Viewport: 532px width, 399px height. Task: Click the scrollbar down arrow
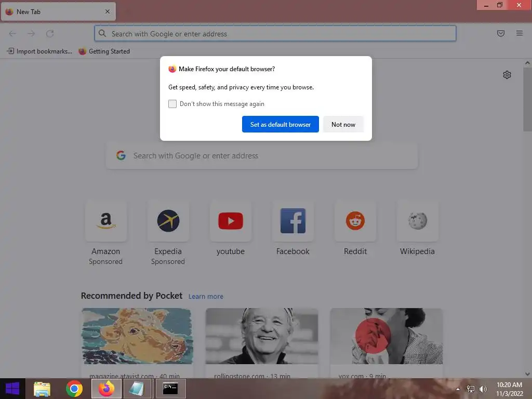527,374
